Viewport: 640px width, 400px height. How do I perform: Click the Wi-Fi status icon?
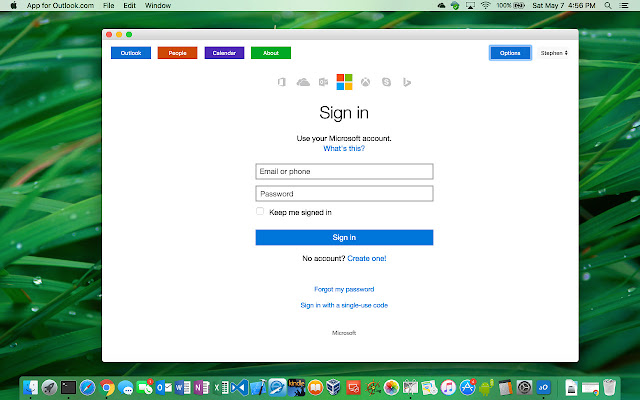tap(485, 6)
